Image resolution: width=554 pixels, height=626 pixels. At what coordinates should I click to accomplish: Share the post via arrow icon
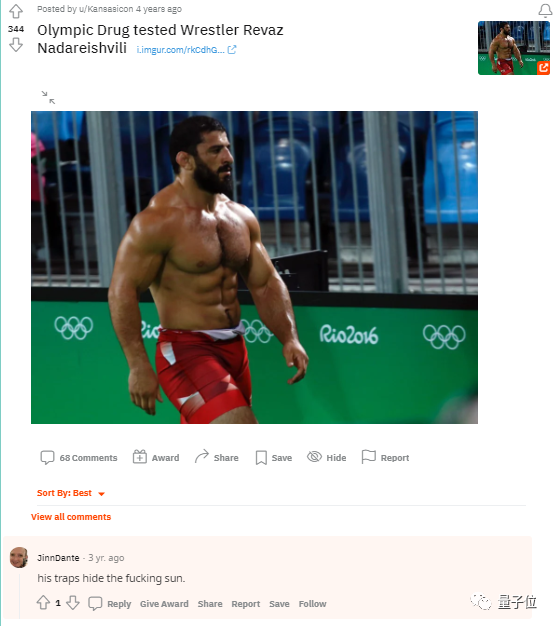pyautogui.click(x=216, y=457)
